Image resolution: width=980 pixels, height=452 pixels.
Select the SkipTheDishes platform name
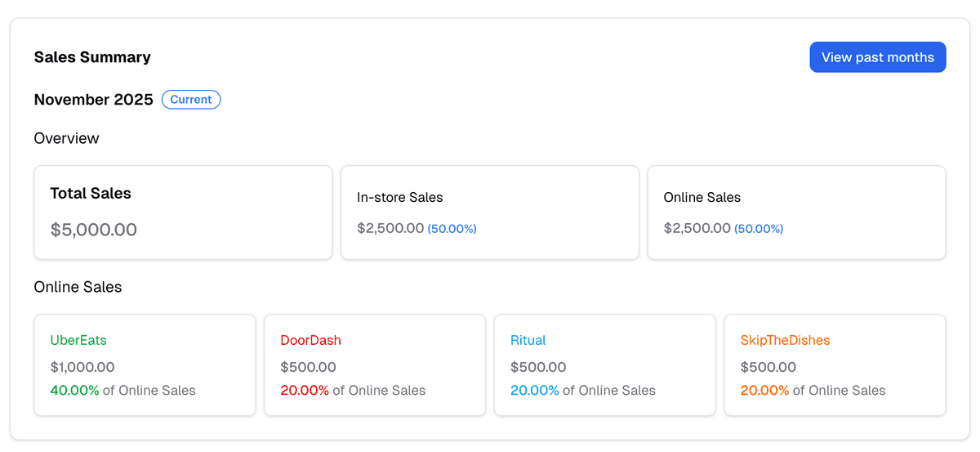(786, 340)
